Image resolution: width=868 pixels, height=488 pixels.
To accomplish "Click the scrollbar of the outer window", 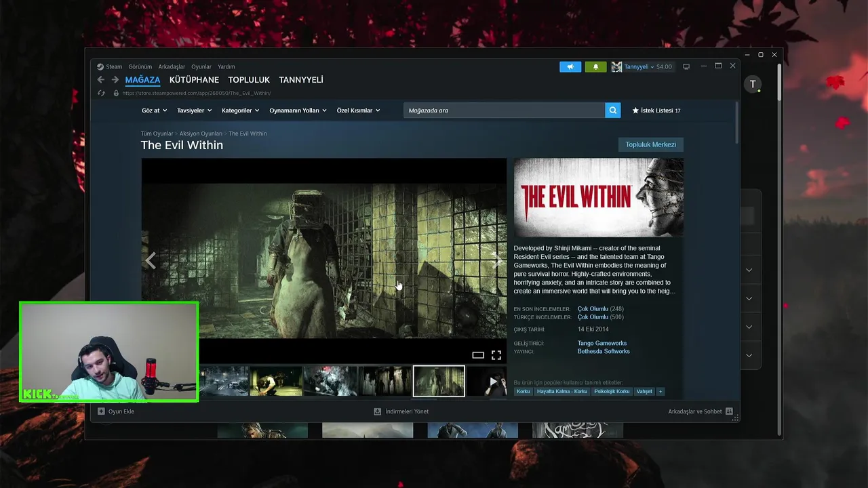I will click(780, 83).
